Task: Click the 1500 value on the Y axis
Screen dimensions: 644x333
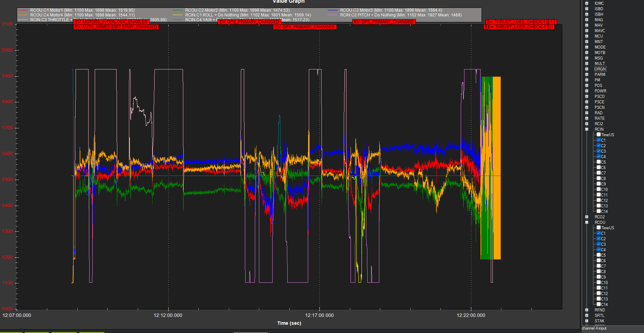Action: (7, 179)
